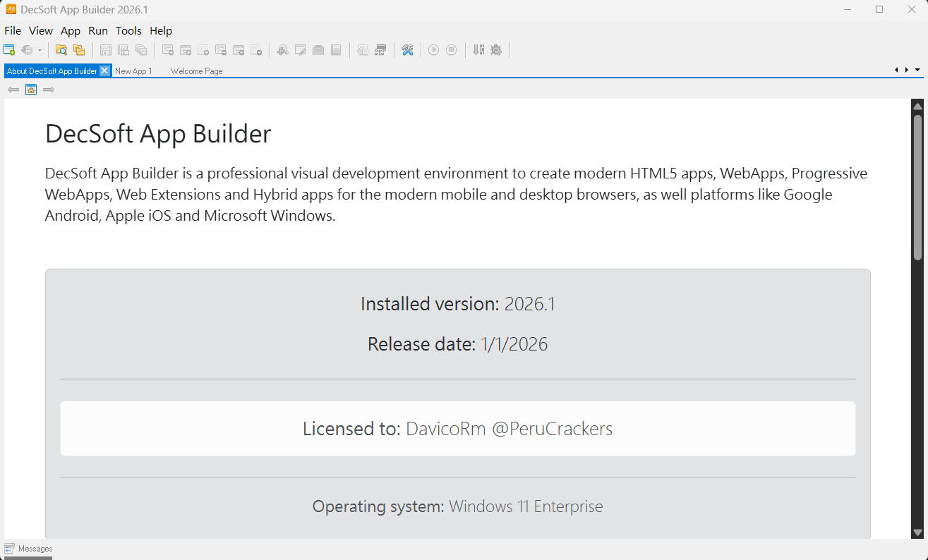Click the New app toolbar icon
This screenshot has height=560, width=928.
(9, 50)
